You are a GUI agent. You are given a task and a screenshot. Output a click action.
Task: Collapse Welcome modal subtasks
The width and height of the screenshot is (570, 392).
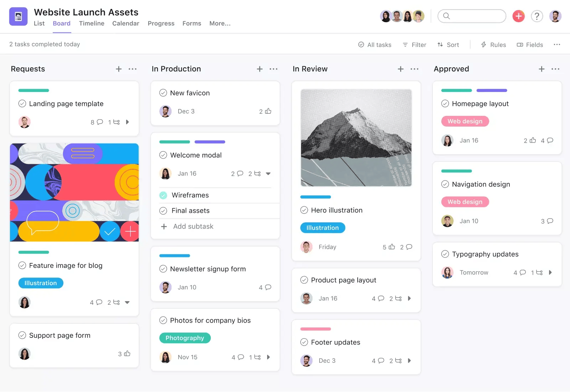click(268, 174)
